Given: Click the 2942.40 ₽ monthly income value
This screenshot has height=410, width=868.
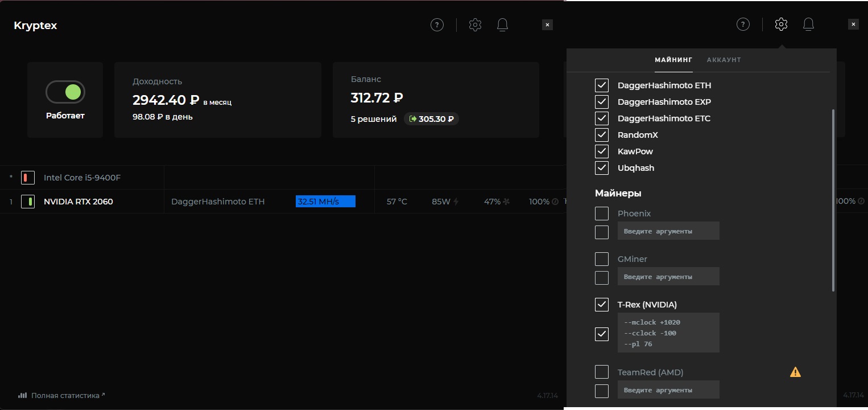Looking at the screenshot, I should (x=166, y=100).
